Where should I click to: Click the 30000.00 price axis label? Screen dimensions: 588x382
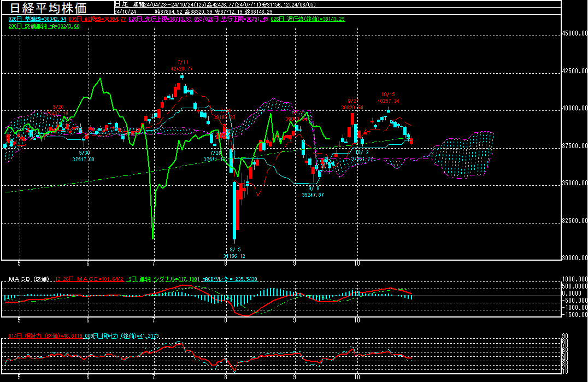pyautogui.click(x=574, y=257)
